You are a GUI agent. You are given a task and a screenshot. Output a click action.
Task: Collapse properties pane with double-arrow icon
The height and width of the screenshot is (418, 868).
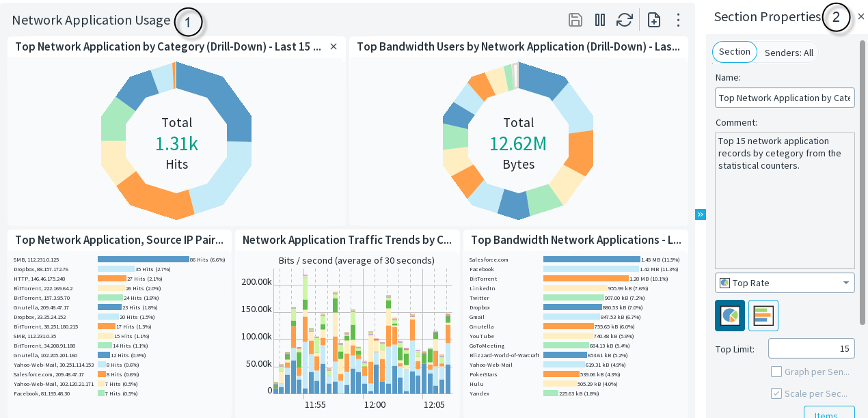click(700, 214)
